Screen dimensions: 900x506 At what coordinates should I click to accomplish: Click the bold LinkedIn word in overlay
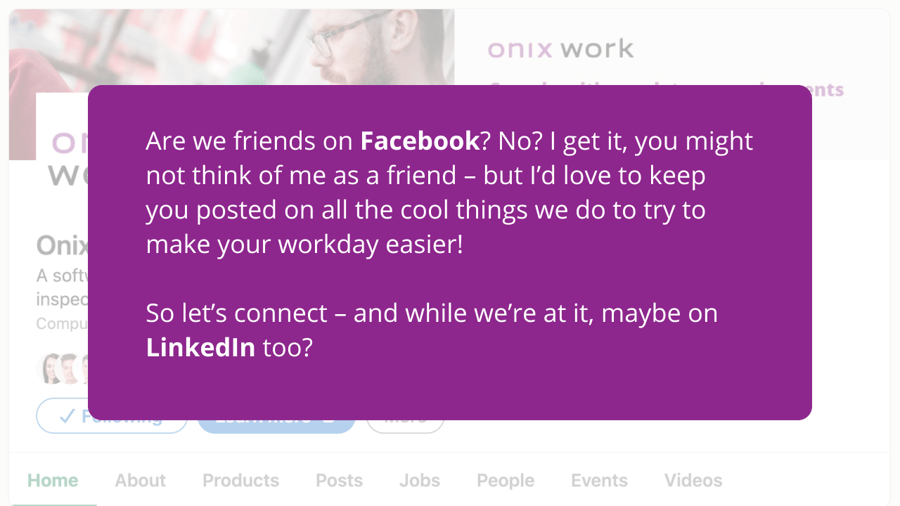[200, 347]
